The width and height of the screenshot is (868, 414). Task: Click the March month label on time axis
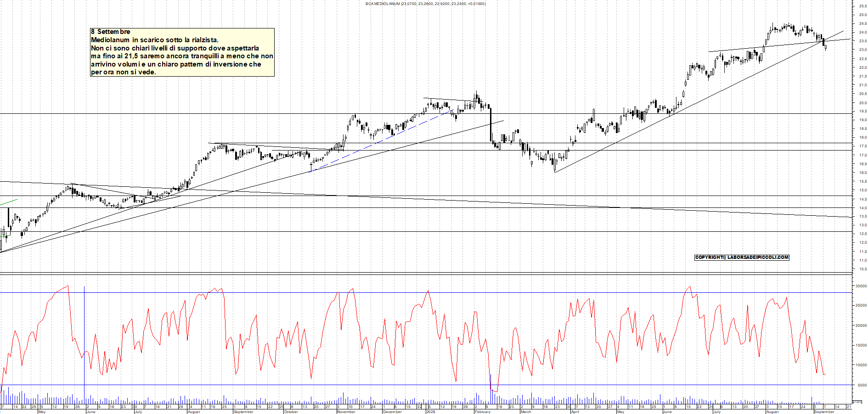526,412
